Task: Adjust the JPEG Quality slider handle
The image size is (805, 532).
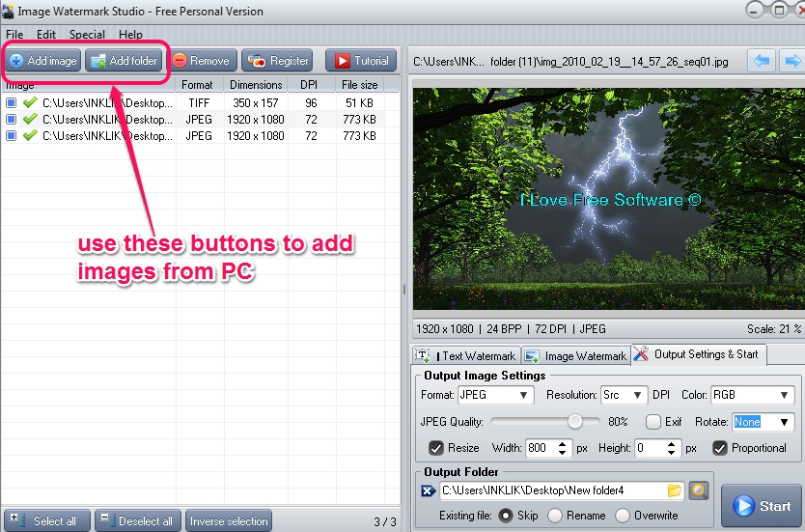Action: [x=574, y=422]
